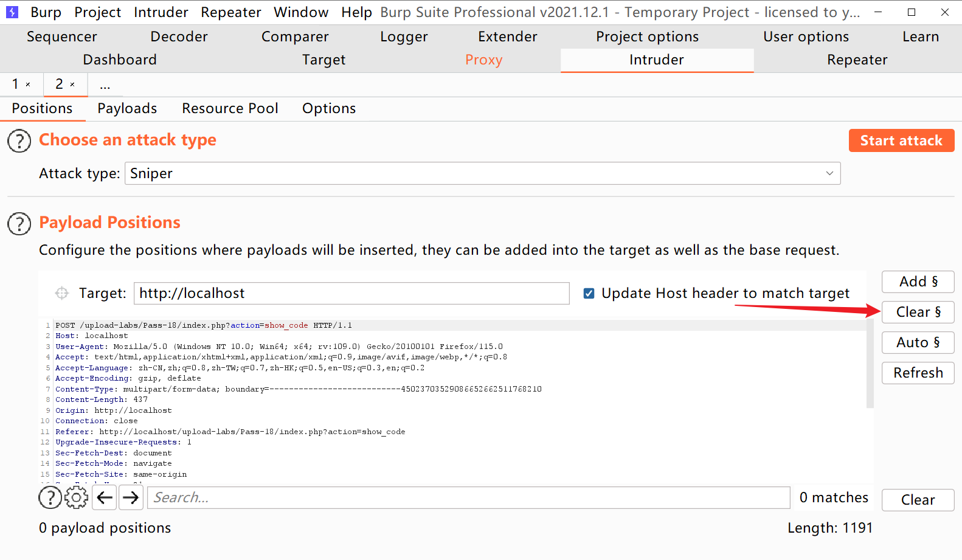Click the 'Length: 1191' status text
The image size is (962, 560).
pos(830,528)
